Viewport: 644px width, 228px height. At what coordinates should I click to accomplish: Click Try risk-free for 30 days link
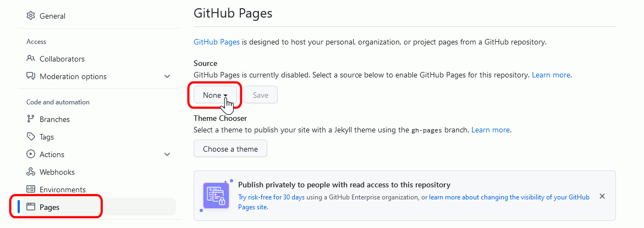(272, 197)
